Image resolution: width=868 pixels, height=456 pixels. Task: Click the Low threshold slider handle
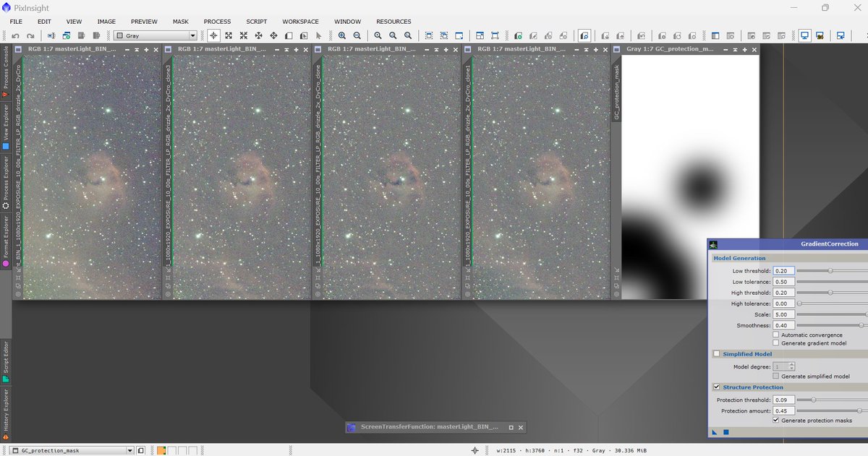(x=830, y=271)
